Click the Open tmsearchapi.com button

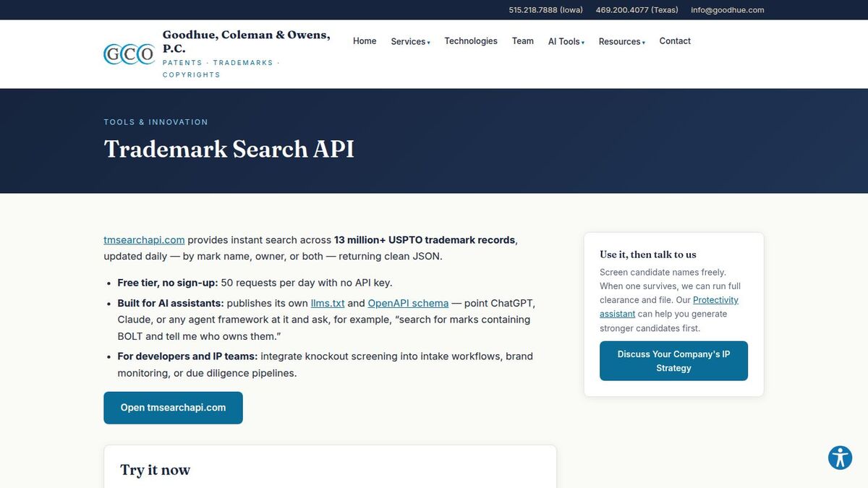pos(173,408)
